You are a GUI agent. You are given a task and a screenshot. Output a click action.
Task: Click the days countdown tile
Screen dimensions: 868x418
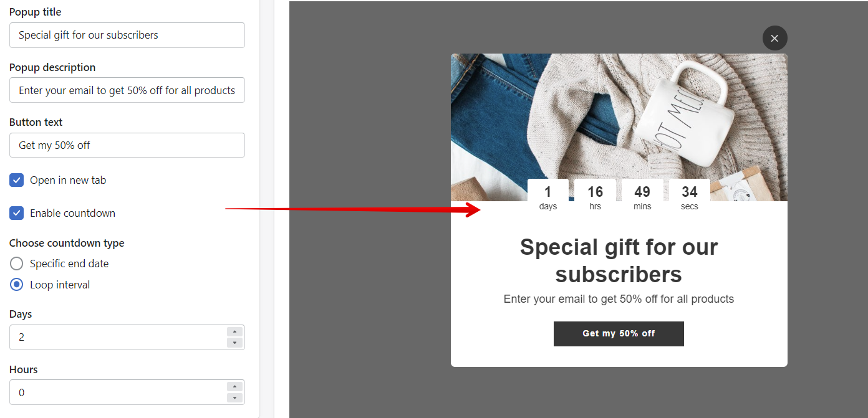click(x=548, y=197)
